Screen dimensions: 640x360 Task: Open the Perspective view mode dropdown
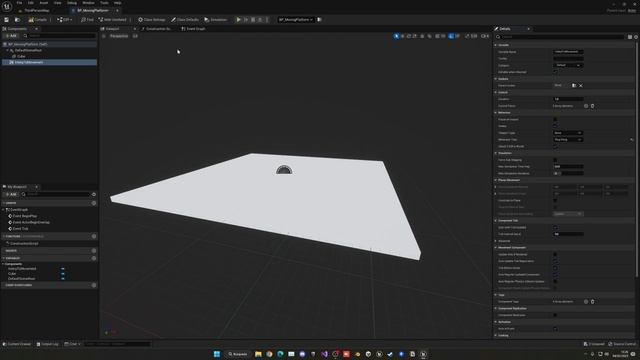[x=119, y=36]
